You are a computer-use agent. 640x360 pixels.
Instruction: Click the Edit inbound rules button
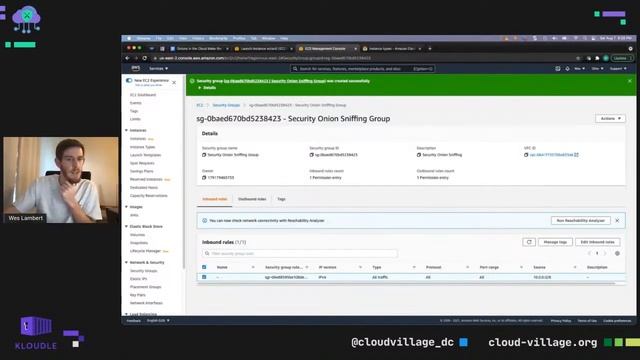coord(598,242)
